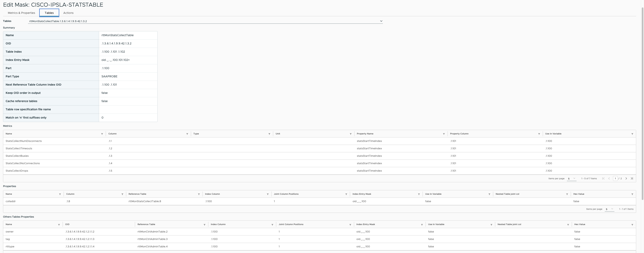Go to next Metrics page
Screen dimensions: 644x253
[626, 178]
